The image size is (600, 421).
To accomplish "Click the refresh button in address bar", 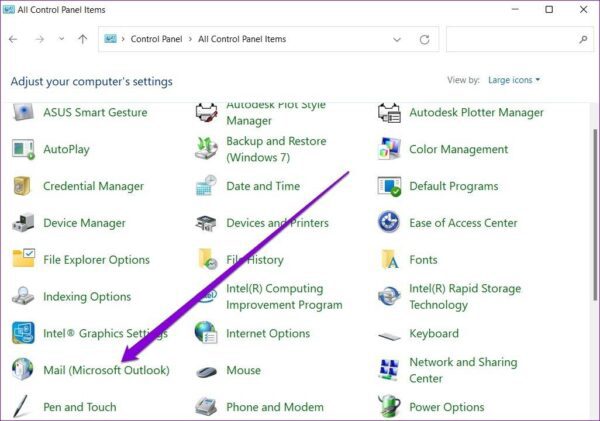I will [x=424, y=39].
